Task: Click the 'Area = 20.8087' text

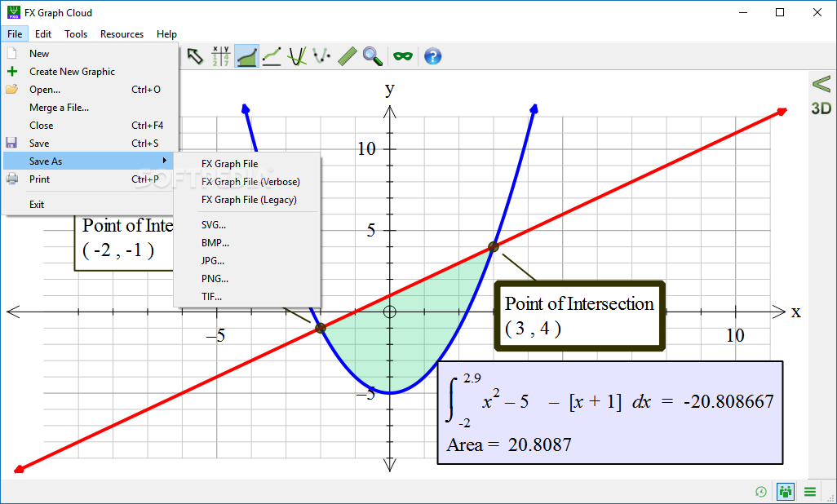Action: (x=509, y=444)
